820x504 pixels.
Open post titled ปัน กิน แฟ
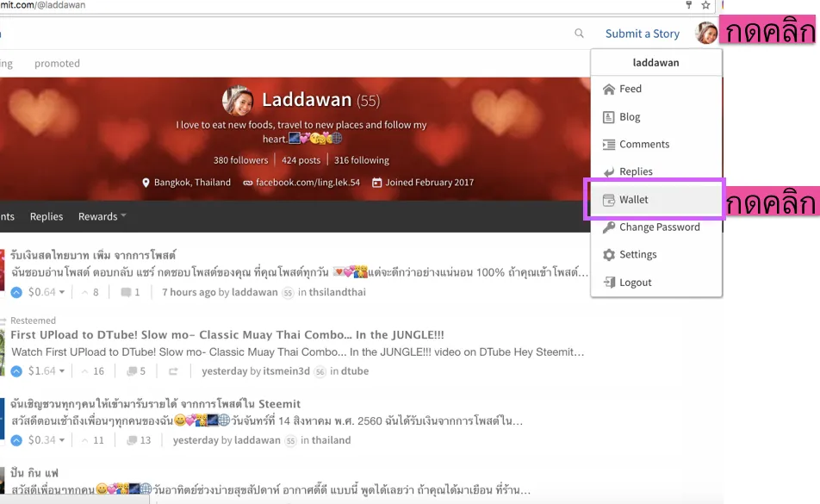click(34, 473)
